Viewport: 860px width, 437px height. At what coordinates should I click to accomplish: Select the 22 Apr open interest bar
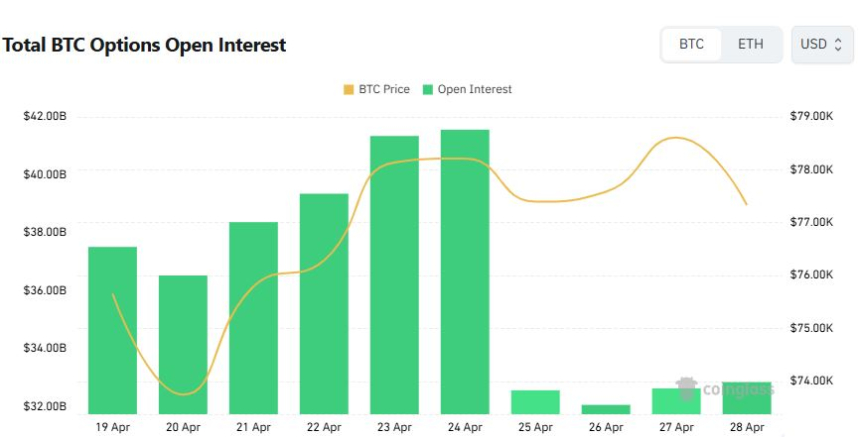[324, 303]
